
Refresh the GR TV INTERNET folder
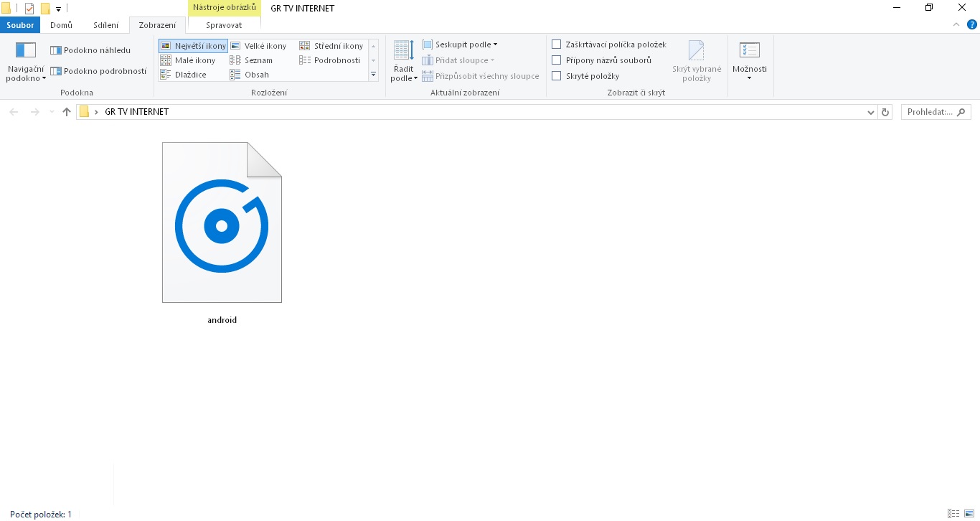pos(885,112)
